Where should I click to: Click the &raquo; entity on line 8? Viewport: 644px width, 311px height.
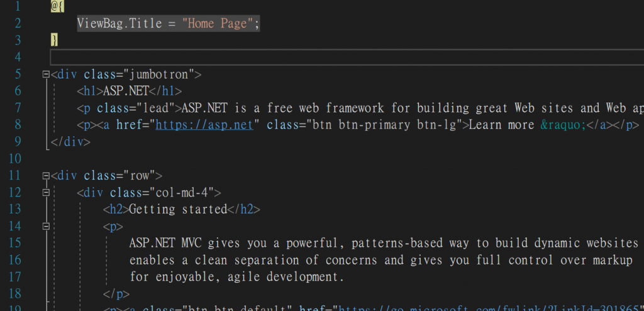click(563, 125)
